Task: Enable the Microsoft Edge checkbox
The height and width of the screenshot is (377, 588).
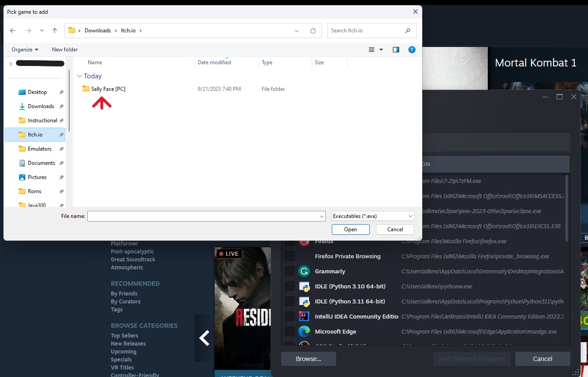Action: (x=290, y=331)
